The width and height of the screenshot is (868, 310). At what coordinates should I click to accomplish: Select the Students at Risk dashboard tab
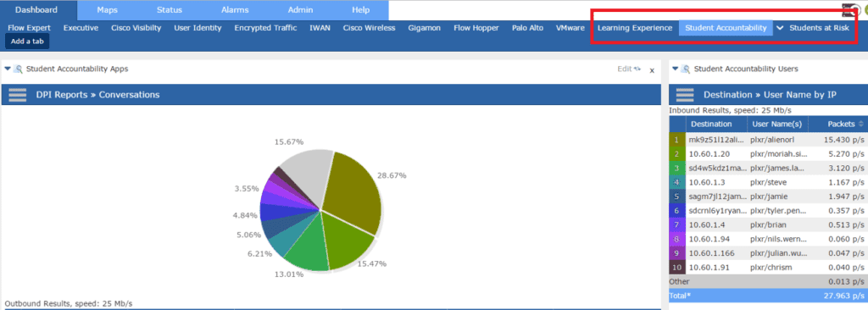[819, 28]
